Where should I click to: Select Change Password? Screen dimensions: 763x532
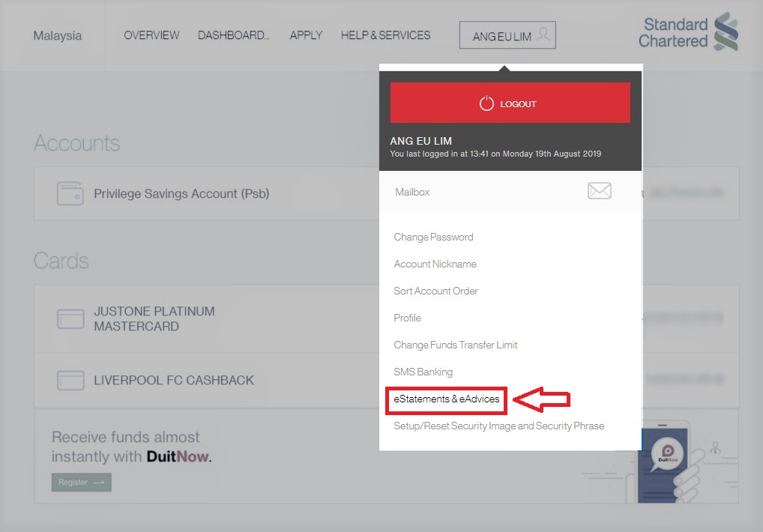point(433,237)
